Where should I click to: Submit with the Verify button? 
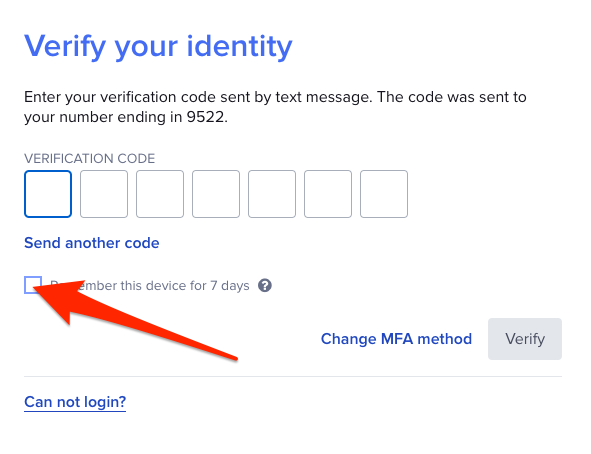(525, 339)
